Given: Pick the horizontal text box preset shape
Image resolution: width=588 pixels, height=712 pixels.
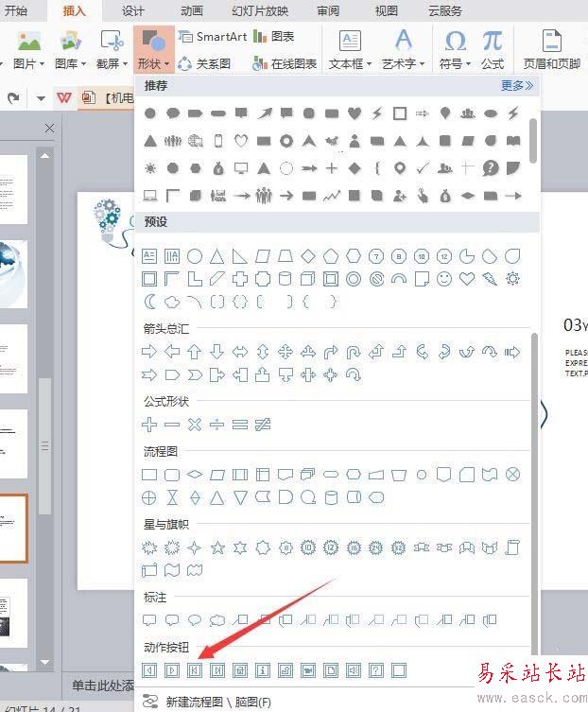Looking at the screenshot, I should click(x=149, y=256).
